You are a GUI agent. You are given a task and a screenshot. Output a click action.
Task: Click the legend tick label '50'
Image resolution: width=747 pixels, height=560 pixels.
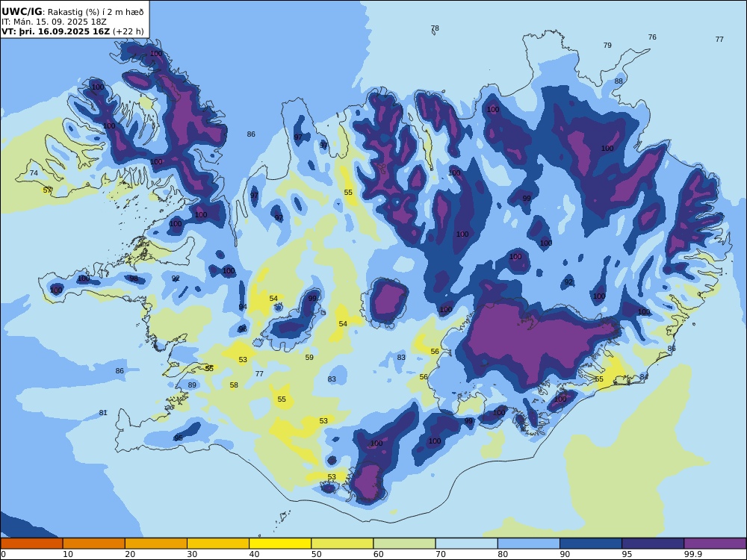[x=316, y=554]
